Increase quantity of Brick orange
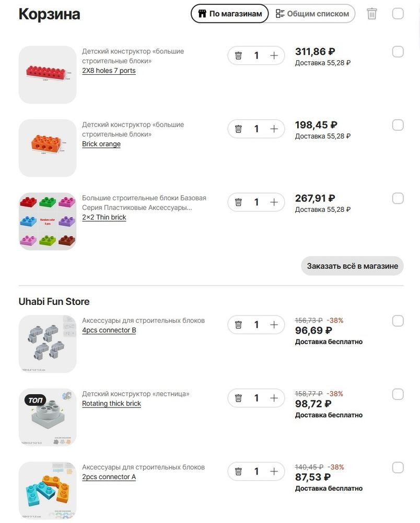Image resolution: width=420 pixels, height=523 pixels. pos(274,129)
